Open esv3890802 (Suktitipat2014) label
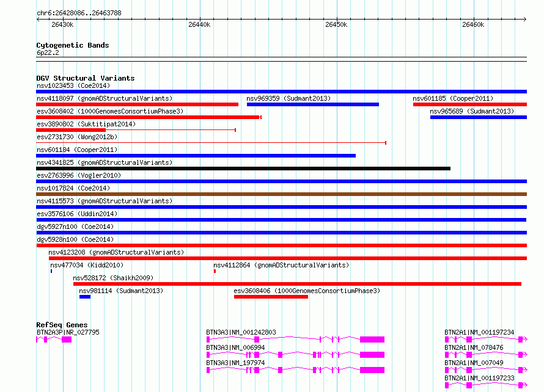This screenshot has height=392, width=544. (86, 124)
